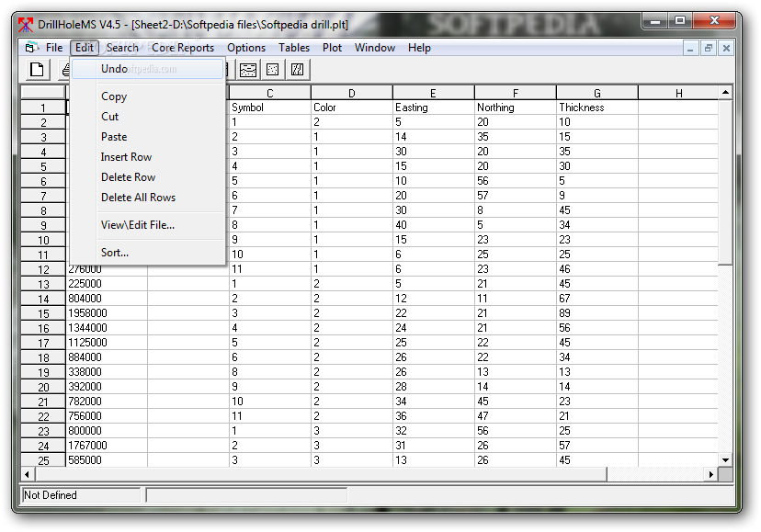Click the empty second status bar field
This screenshot has height=532, width=761.
click(x=246, y=495)
